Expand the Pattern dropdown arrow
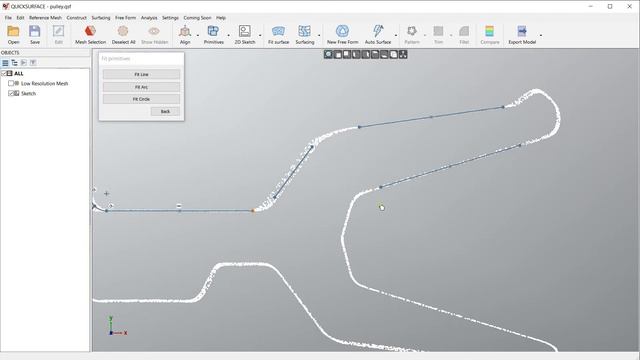Viewport: 640px width, 360px height. click(424, 36)
